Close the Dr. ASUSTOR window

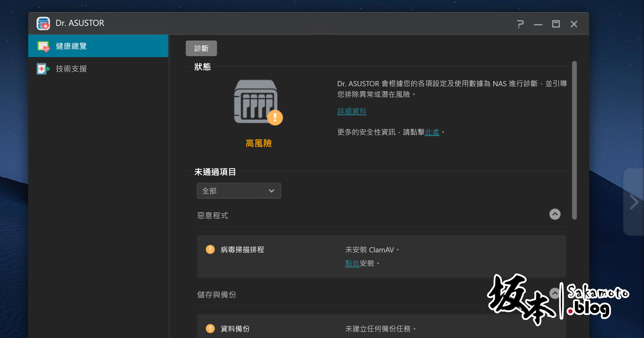574,24
